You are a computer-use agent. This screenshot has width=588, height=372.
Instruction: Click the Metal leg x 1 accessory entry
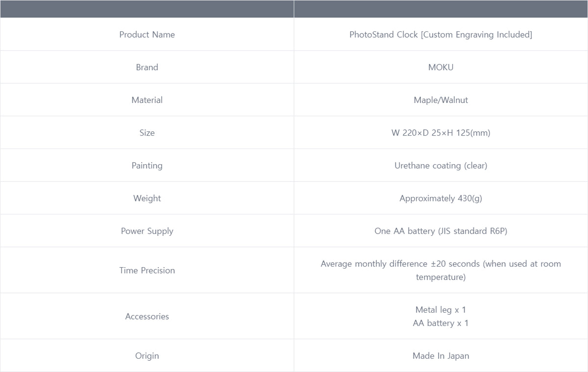tap(441, 310)
